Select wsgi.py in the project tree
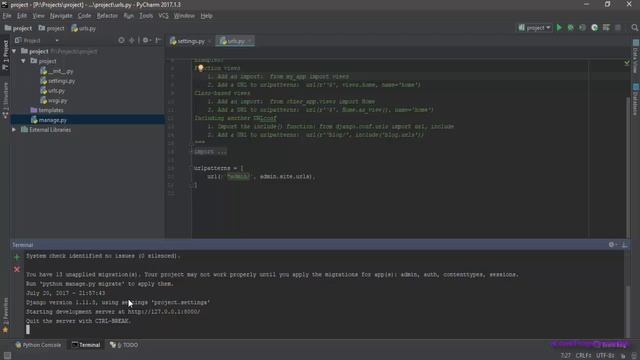This screenshot has width=640, height=360. tap(54, 100)
